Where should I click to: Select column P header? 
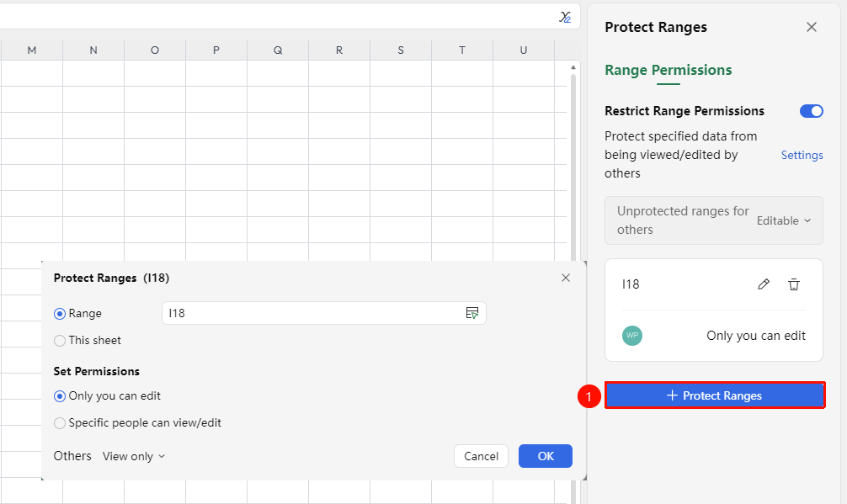tap(216, 50)
